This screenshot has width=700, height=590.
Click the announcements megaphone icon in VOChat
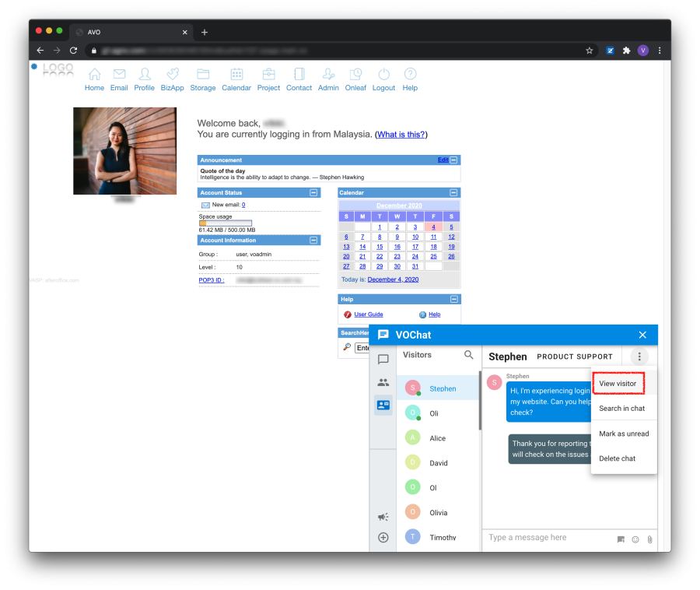(x=383, y=516)
